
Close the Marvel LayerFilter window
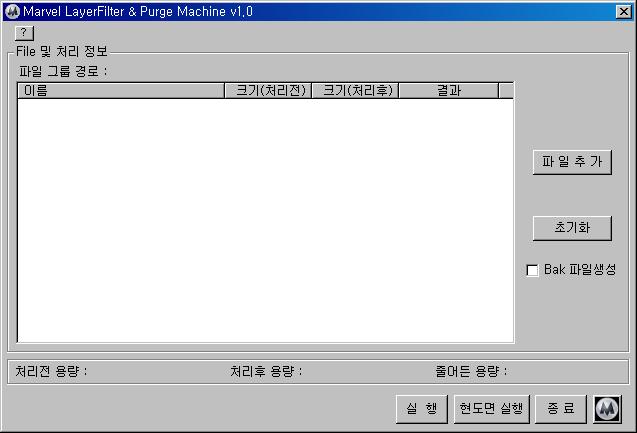click(x=623, y=12)
